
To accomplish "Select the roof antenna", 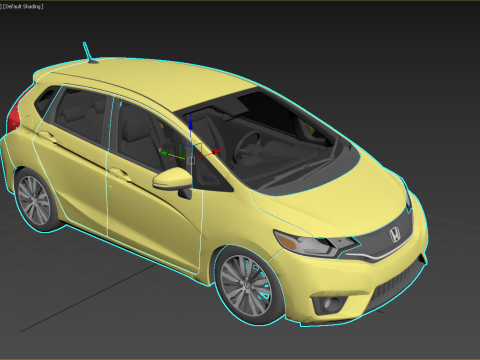I will click(x=89, y=53).
